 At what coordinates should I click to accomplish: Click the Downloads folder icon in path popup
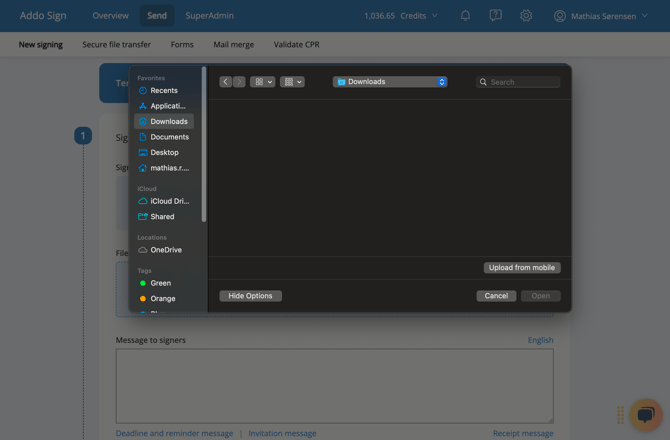click(341, 82)
